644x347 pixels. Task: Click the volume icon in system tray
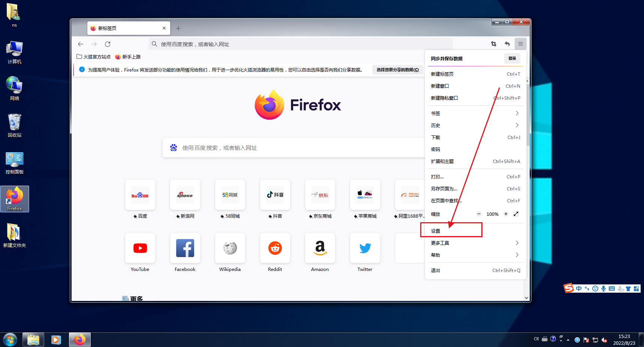[604, 340]
